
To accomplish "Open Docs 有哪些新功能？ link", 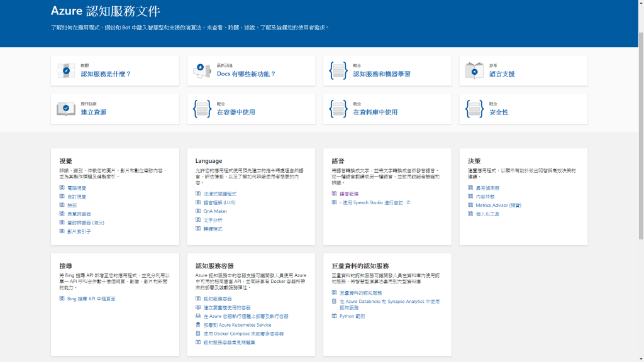I will coord(247,74).
